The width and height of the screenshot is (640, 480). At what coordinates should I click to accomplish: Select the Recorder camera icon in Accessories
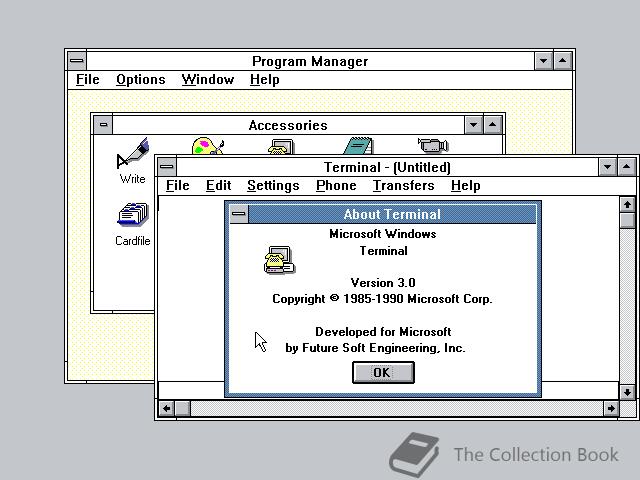pyautogui.click(x=433, y=145)
